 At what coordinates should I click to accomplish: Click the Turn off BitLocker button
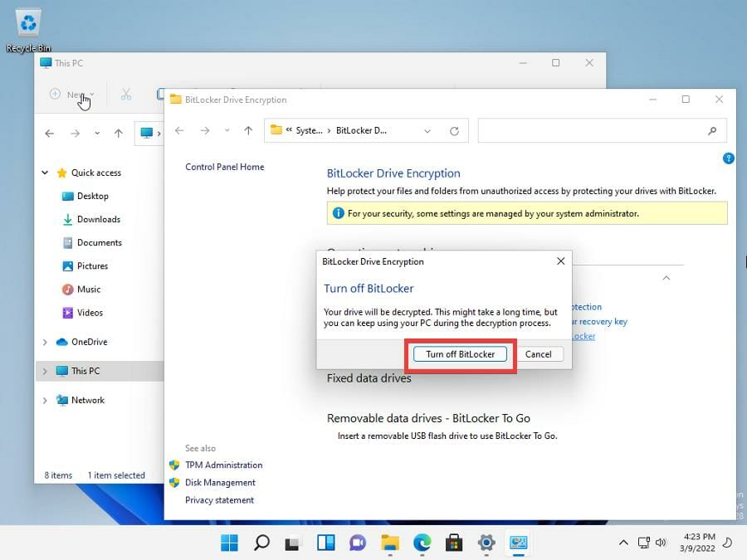460,353
